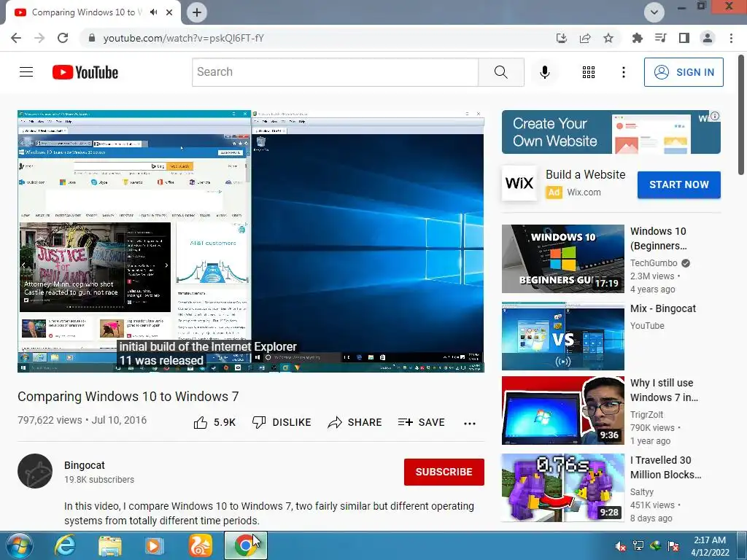Click START NOW on Wix ad

click(x=679, y=184)
